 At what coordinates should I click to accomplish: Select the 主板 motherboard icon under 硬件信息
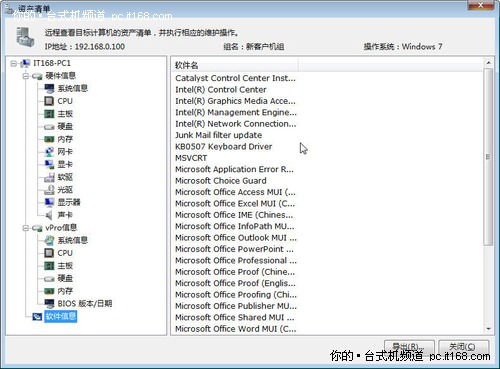click(x=49, y=114)
